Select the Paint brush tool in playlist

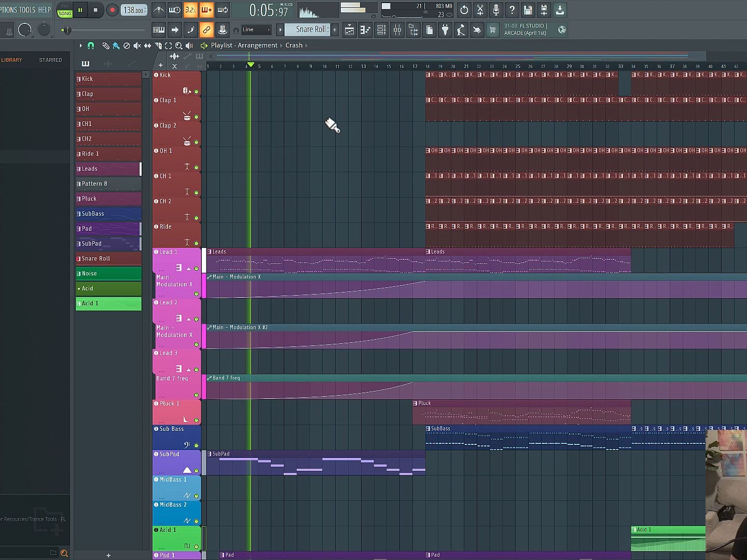116,46
